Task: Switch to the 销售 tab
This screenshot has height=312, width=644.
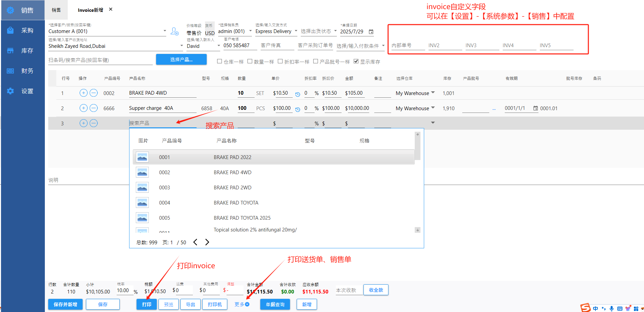Action: click(56, 10)
